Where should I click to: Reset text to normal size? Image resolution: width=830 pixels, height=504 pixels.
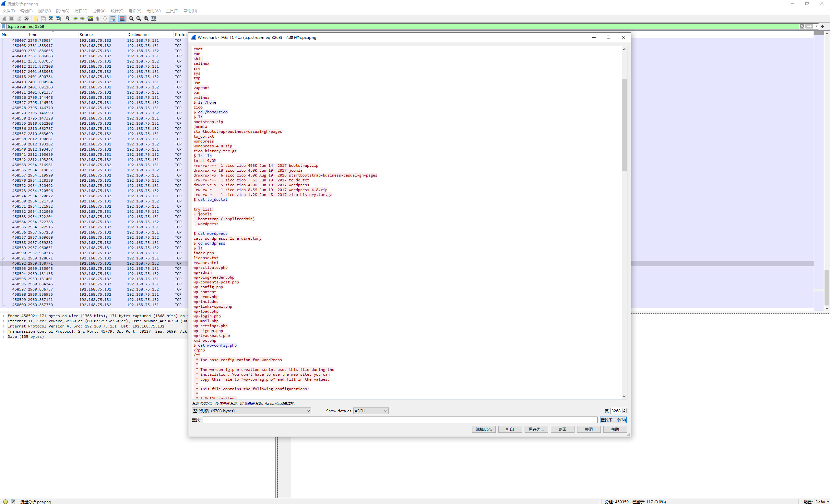pyautogui.click(x=146, y=18)
